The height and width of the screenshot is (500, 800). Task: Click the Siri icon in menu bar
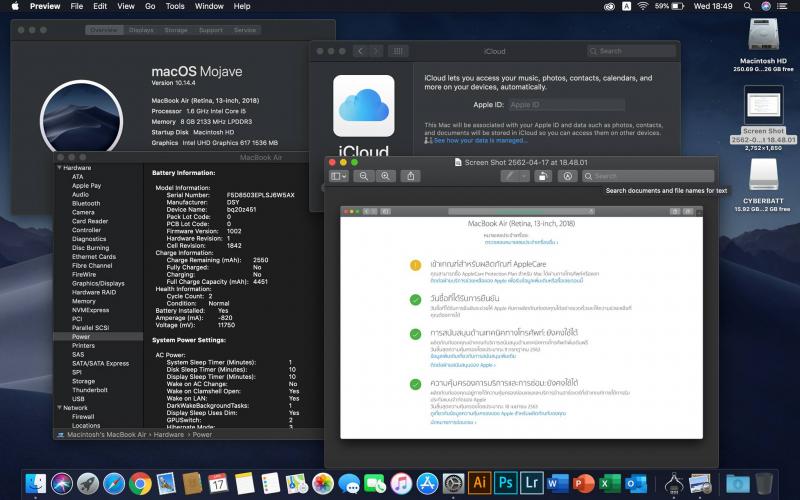pos(766,6)
